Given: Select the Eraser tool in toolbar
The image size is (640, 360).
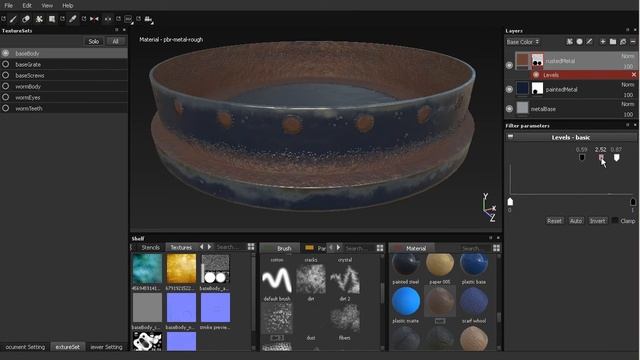Looking at the screenshot, I should point(26,19).
